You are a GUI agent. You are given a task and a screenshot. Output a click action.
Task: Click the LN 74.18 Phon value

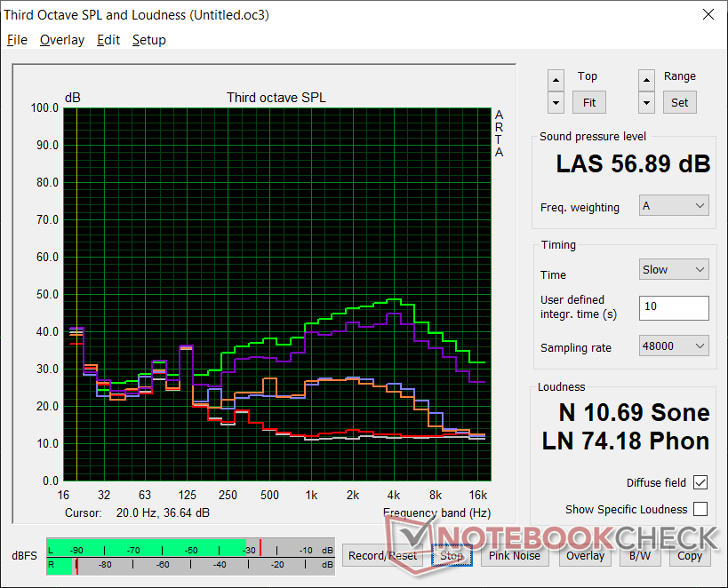[626, 441]
